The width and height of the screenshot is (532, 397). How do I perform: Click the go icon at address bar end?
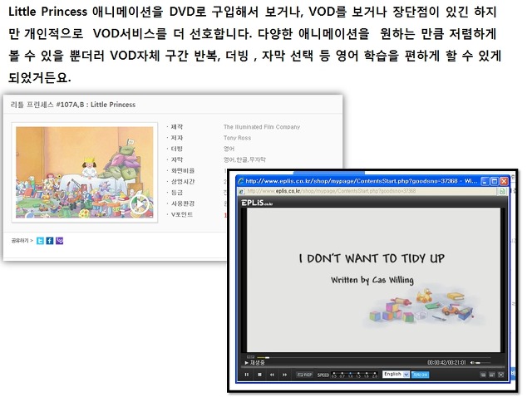pos(502,191)
